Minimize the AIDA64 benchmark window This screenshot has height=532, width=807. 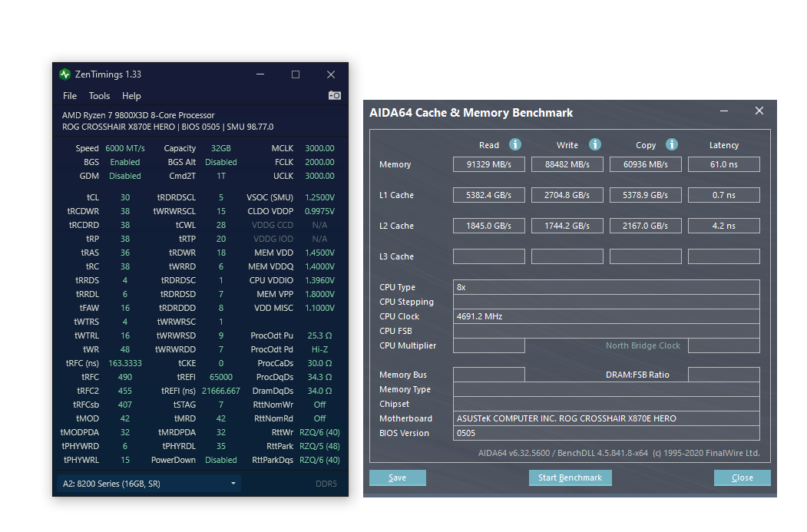pos(724,111)
